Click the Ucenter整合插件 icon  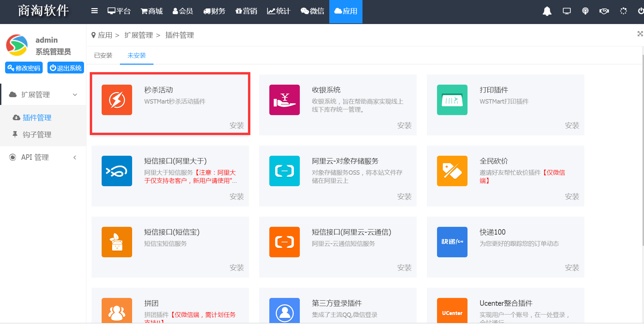[x=452, y=311]
